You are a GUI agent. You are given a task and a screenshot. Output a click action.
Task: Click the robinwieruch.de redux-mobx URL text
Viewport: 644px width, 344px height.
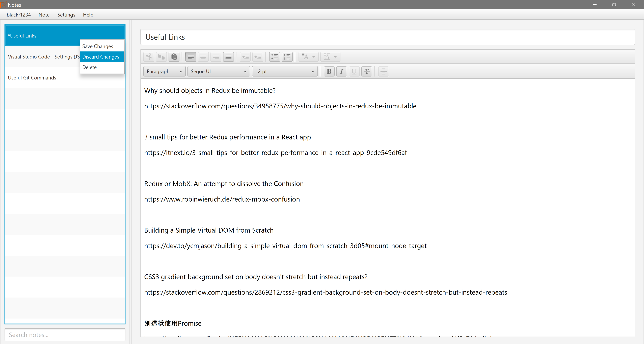222,199
